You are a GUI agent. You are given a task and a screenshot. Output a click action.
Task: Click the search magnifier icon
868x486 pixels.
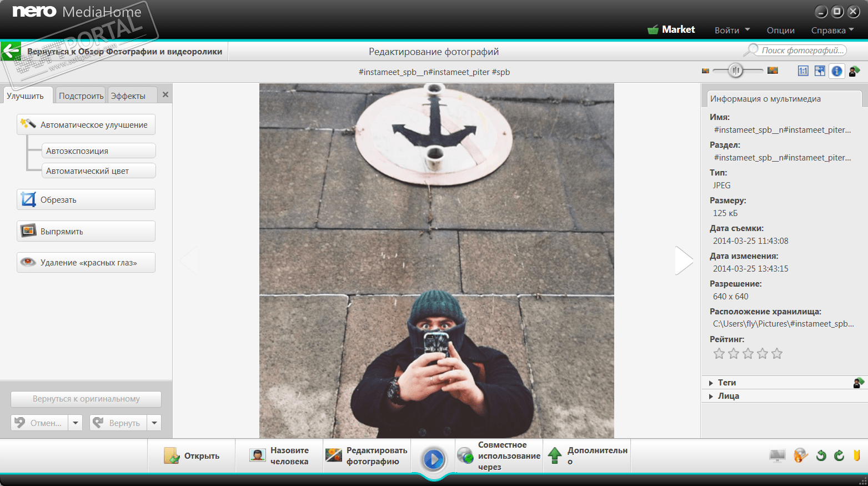coord(751,50)
